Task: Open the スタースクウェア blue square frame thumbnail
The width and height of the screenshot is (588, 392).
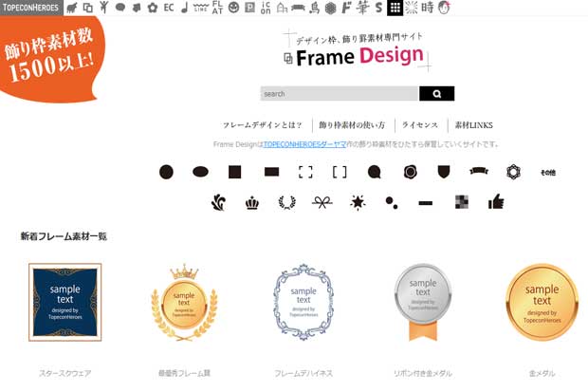Action: click(x=64, y=302)
